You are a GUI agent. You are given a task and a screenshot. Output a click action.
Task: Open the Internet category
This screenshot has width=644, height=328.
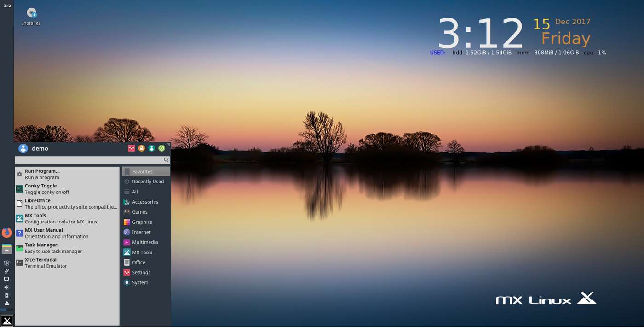(x=146, y=232)
